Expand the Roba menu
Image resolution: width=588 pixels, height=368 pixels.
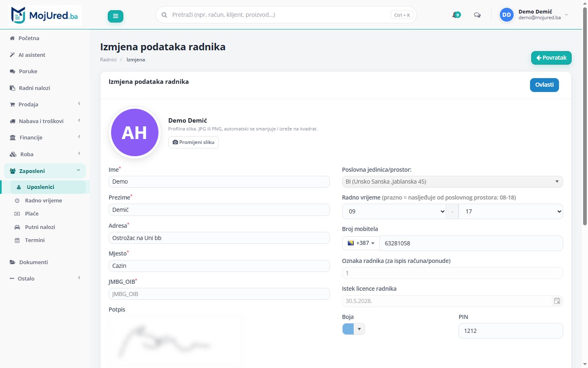(x=45, y=154)
